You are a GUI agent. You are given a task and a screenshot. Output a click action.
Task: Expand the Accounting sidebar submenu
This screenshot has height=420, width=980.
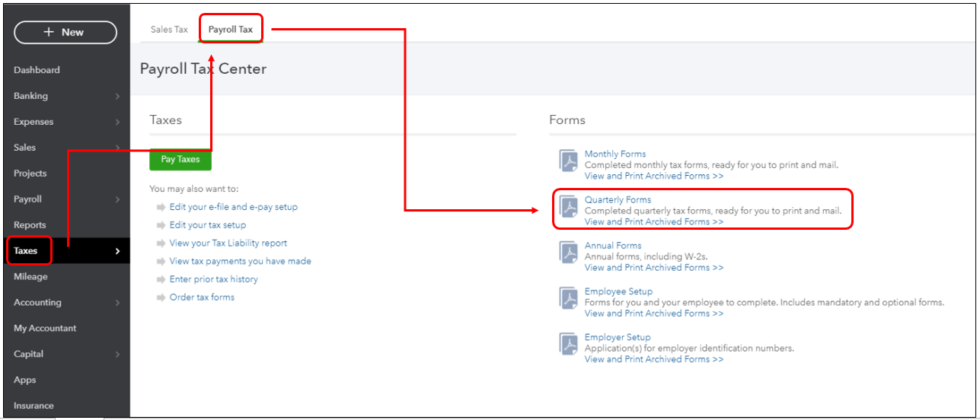click(117, 303)
